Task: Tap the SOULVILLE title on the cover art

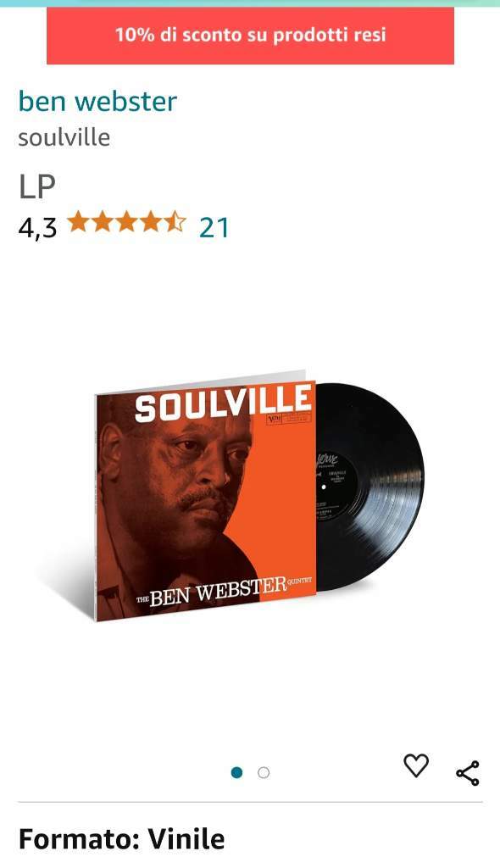Action: [223, 403]
